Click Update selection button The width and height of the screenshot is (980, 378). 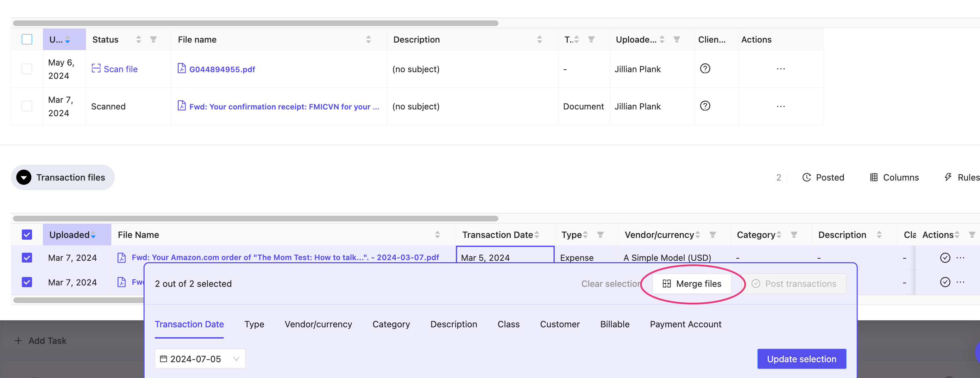(x=802, y=359)
